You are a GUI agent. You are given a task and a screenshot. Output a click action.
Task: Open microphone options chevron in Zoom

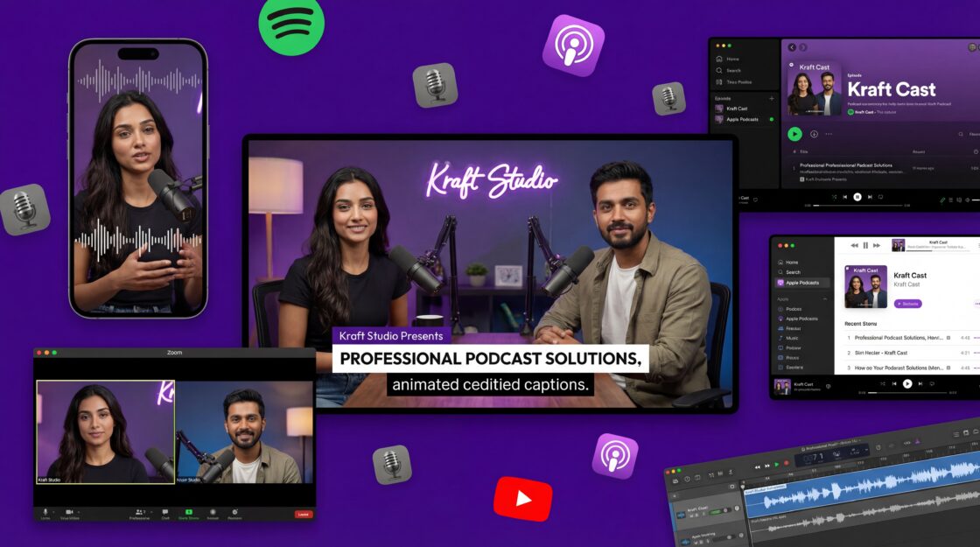pyautogui.click(x=52, y=513)
